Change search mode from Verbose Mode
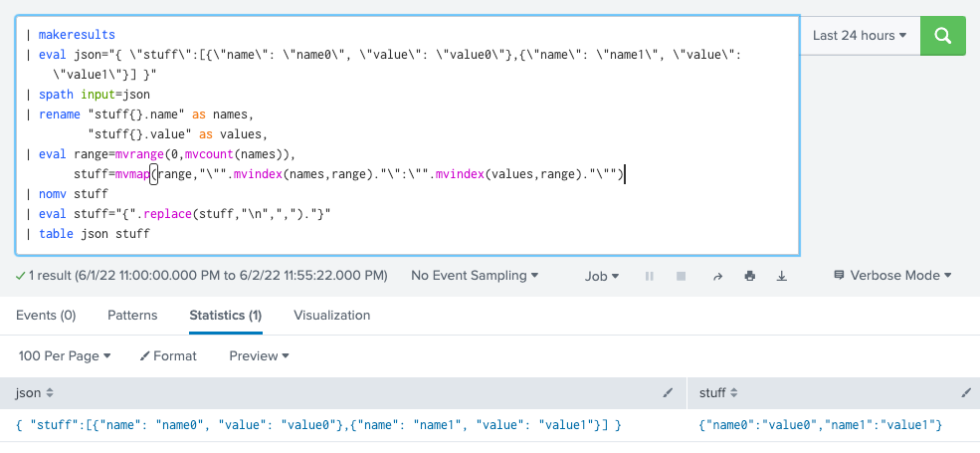Screen dimensions: 980x453 (x=892, y=276)
